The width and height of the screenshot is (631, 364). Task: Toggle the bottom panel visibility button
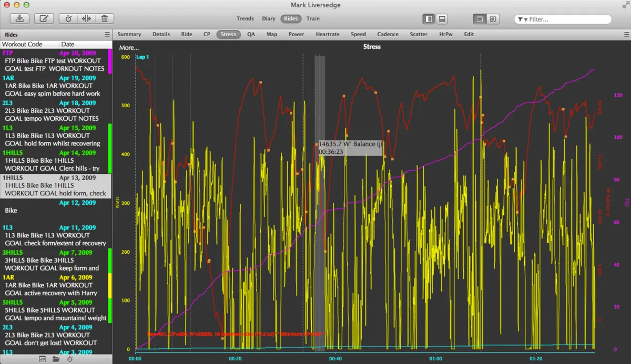click(x=442, y=19)
